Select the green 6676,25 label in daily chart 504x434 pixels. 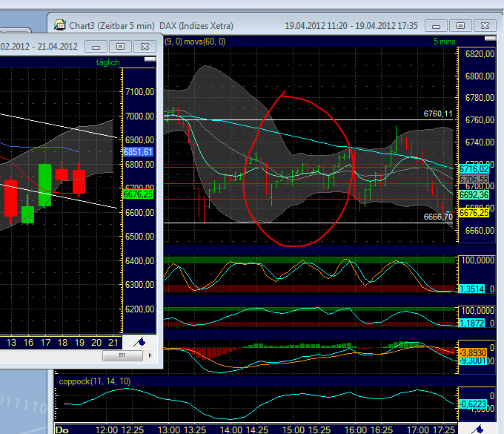click(x=138, y=194)
